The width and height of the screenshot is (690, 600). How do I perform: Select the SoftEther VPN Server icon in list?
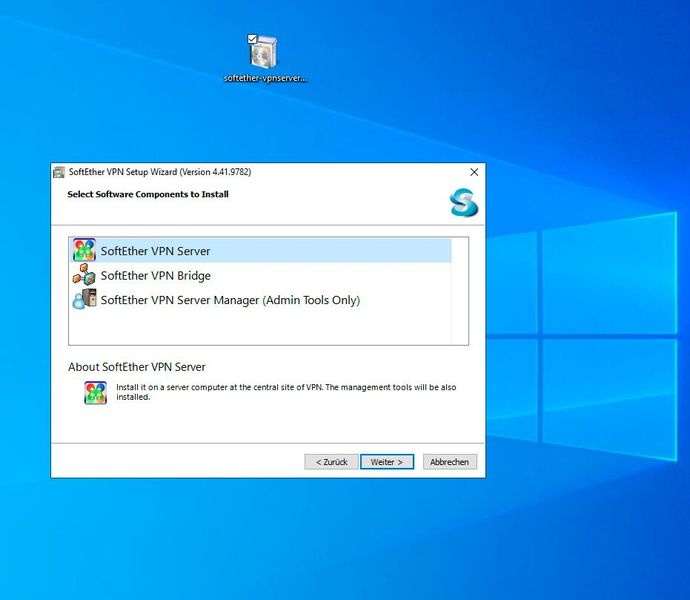(84, 250)
